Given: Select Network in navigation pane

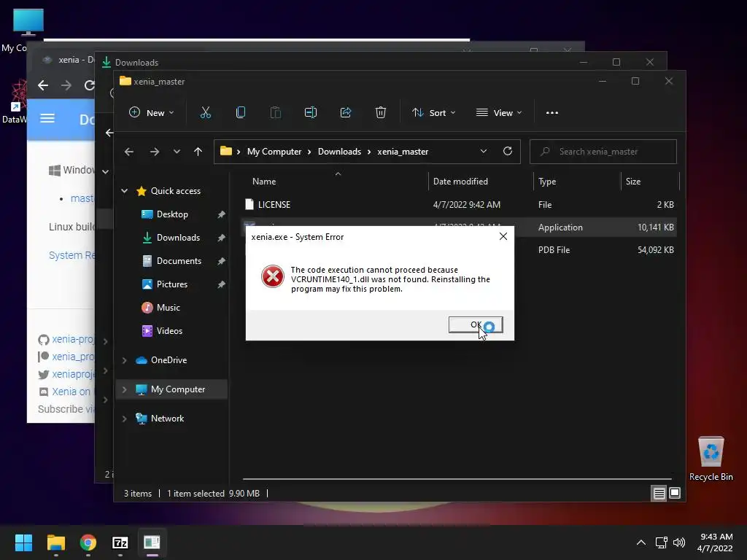Looking at the screenshot, I should pos(167,419).
